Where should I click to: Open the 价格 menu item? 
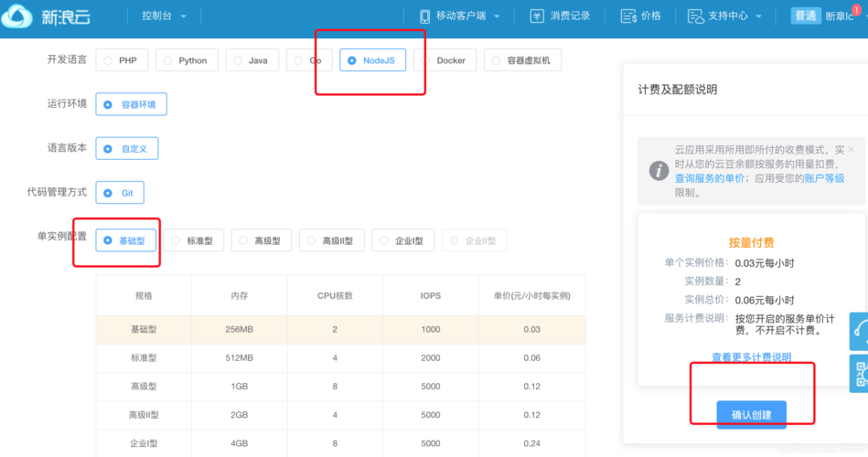(x=641, y=16)
